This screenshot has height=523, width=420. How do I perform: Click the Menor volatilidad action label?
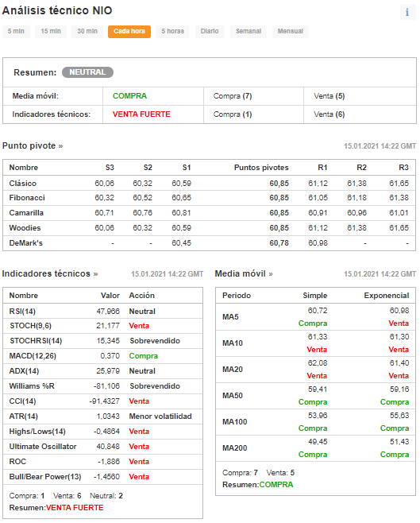pos(160,416)
